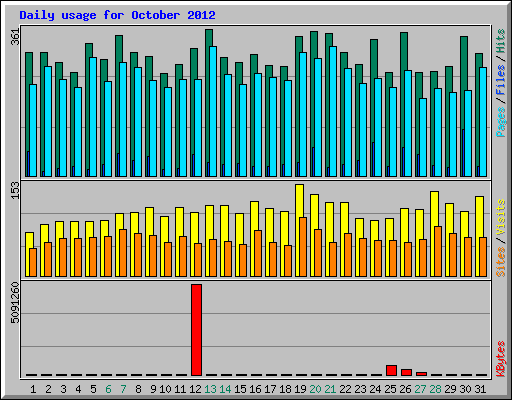Image resolution: width=512 pixels, height=400 pixels.
Task: Click green weekend day 20 label
Action: [x=315, y=389]
